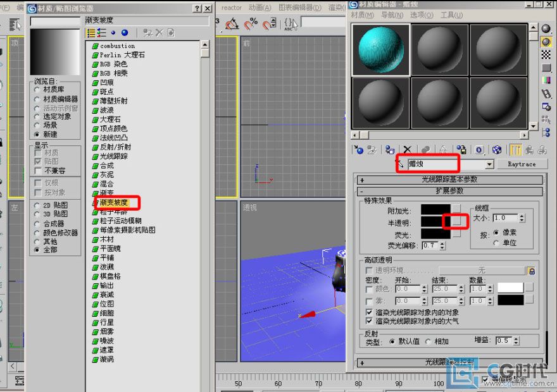Click Put to Library icon
Viewport: 557px width, 392px height.
pyautogui.click(x=461, y=150)
